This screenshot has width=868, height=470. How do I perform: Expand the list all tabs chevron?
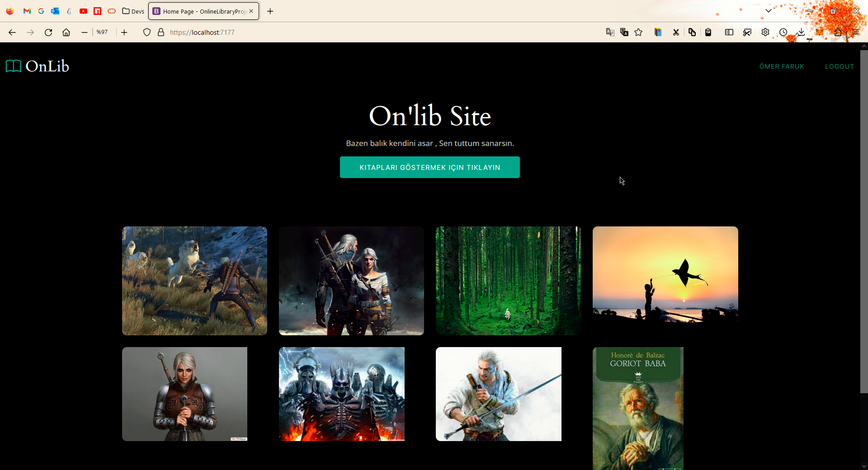click(769, 11)
